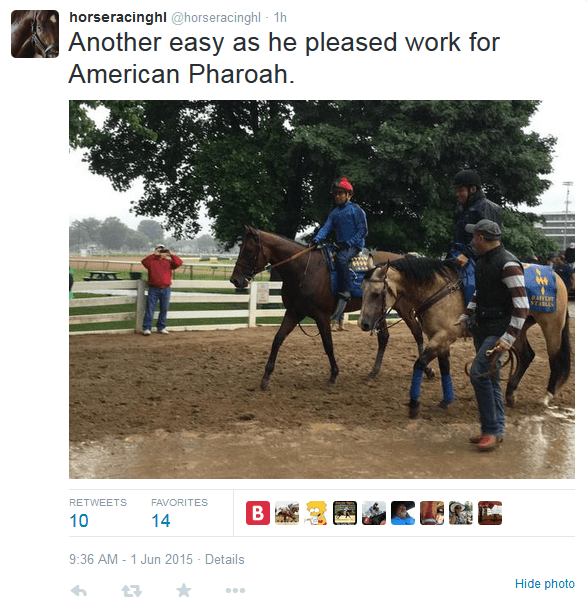Open the woman with sun hat avatar
The width and height of the screenshot is (587, 608).
461,513
